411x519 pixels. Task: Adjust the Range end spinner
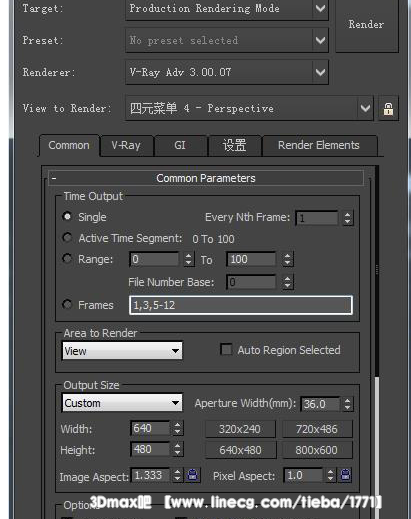(x=287, y=259)
